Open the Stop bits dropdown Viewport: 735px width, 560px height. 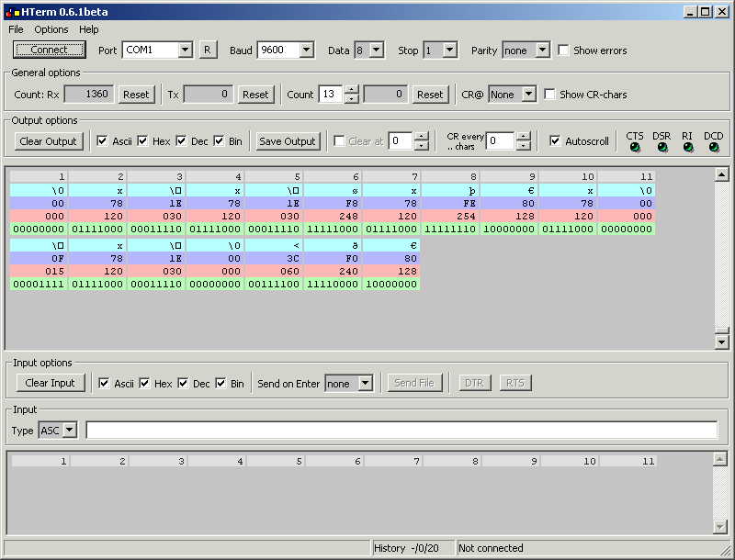449,50
